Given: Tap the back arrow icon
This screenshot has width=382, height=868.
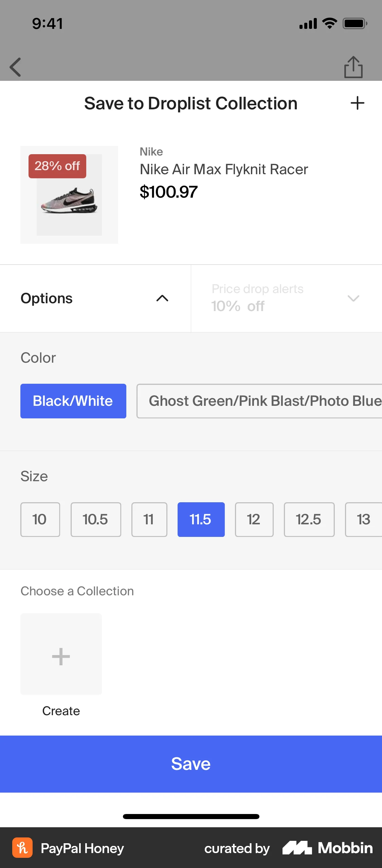Looking at the screenshot, I should [x=16, y=67].
